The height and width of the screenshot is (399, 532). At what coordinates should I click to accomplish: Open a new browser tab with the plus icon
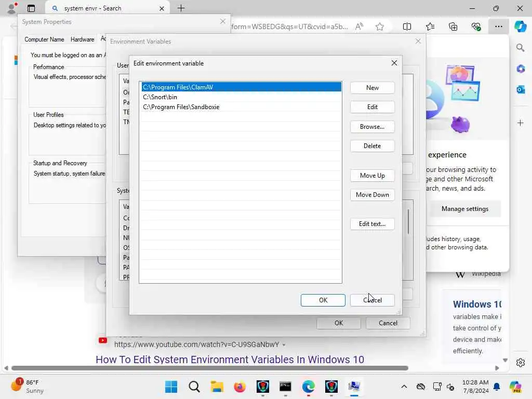[181, 8]
